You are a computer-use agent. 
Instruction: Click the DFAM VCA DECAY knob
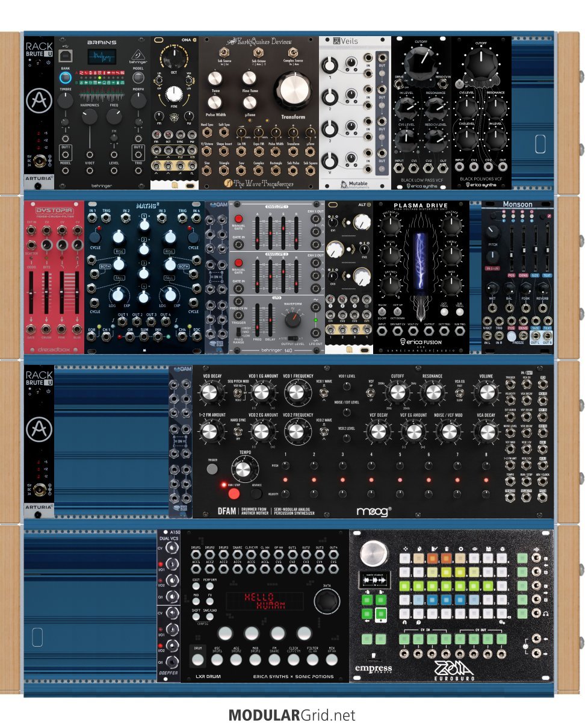[x=486, y=431]
